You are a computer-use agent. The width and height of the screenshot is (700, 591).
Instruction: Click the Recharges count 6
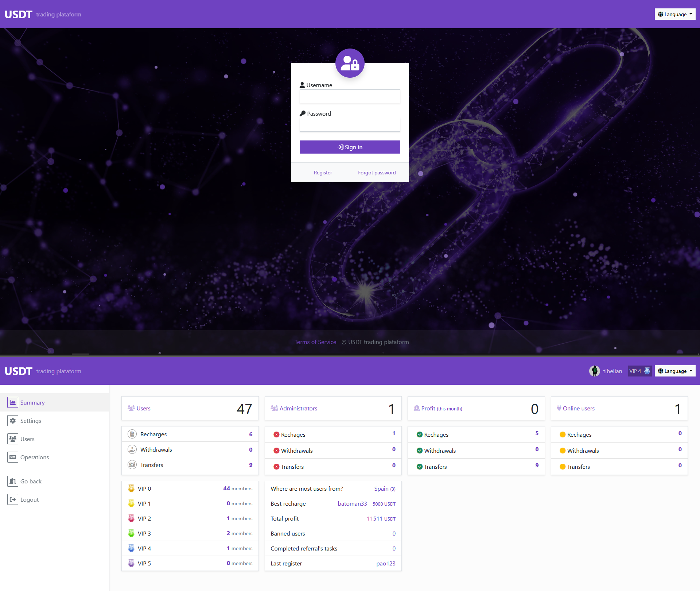[250, 434]
